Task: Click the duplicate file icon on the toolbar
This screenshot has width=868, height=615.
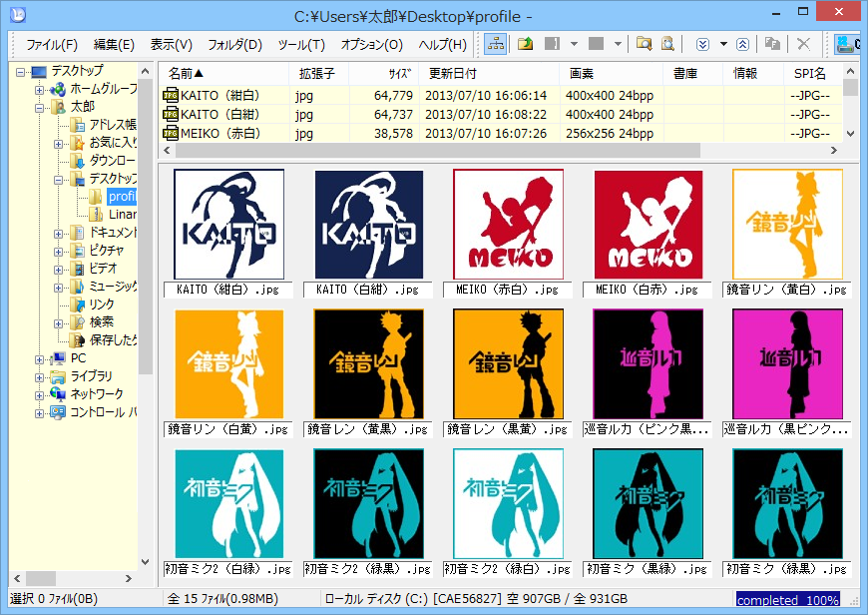Action: click(x=771, y=45)
